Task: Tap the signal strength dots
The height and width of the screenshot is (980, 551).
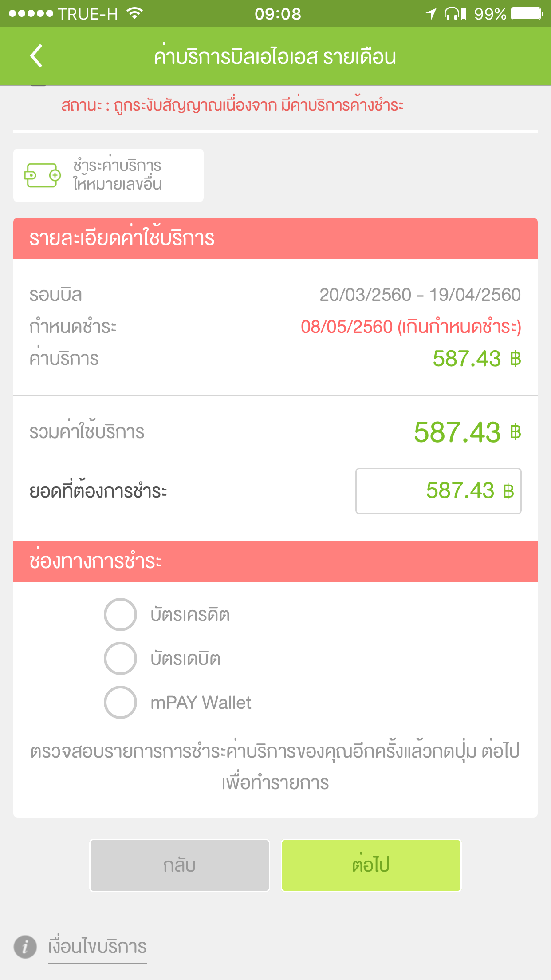Action: pyautogui.click(x=31, y=14)
